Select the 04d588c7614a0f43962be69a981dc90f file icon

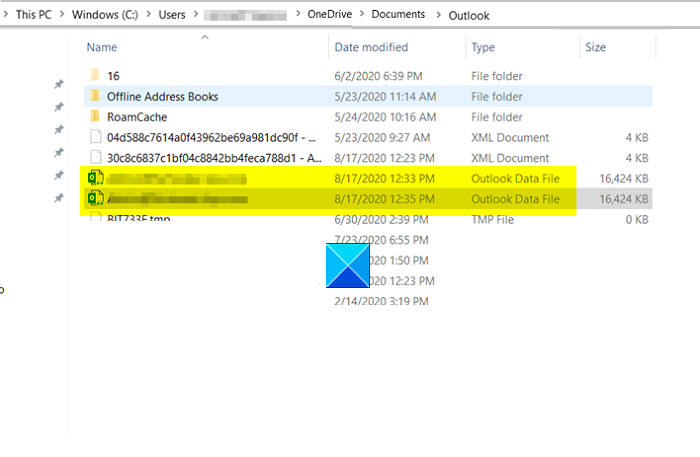click(95, 137)
